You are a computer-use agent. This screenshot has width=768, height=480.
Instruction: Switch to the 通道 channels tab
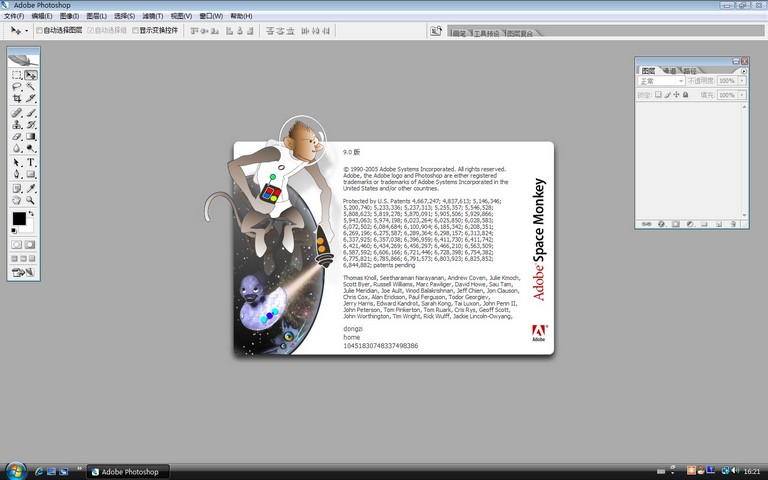(670, 71)
